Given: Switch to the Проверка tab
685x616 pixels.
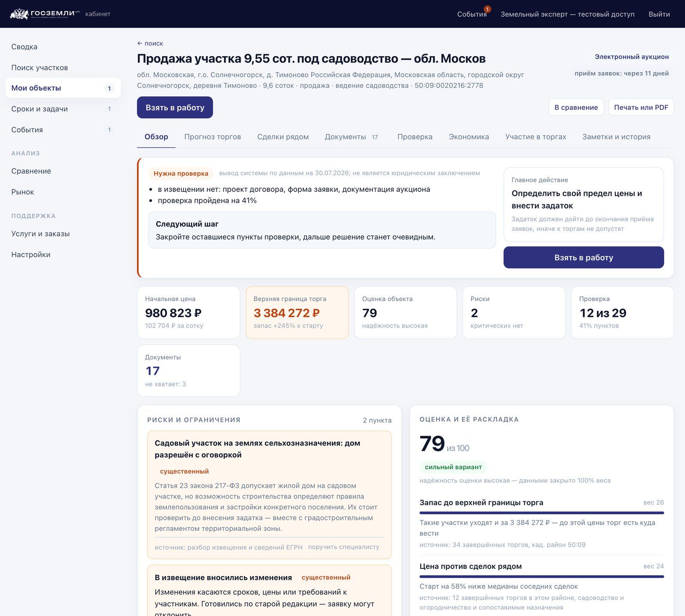Looking at the screenshot, I should point(414,137).
